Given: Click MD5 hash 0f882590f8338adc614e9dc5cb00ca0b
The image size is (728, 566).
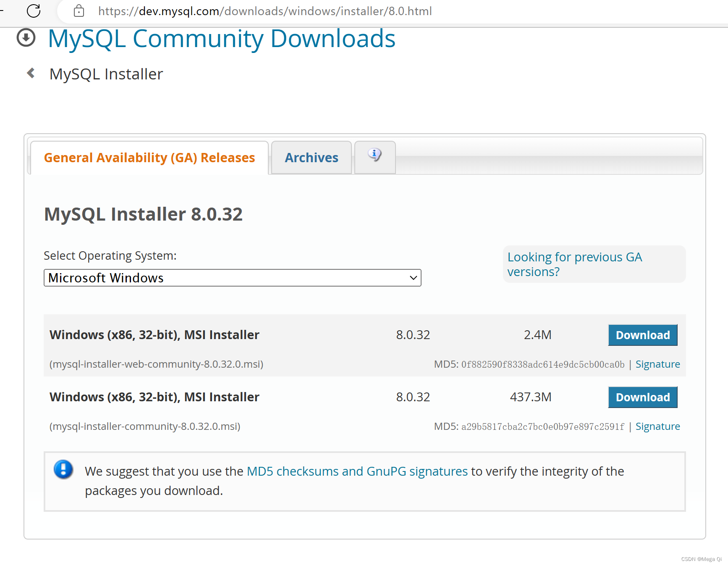Looking at the screenshot, I should (x=543, y=365).
